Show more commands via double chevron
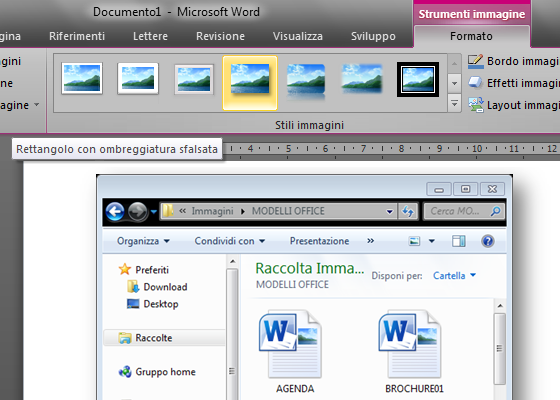The width and height of the screenshot is (560, 400). (371, 241)
